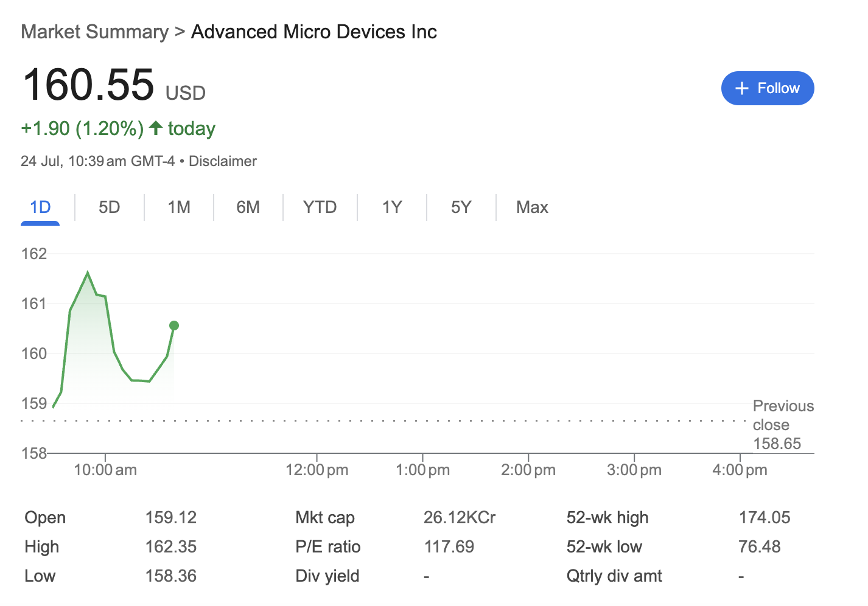This screenshot has height=606, width=868.
Task: Click the High value 162.35
Action: point(171,547)
